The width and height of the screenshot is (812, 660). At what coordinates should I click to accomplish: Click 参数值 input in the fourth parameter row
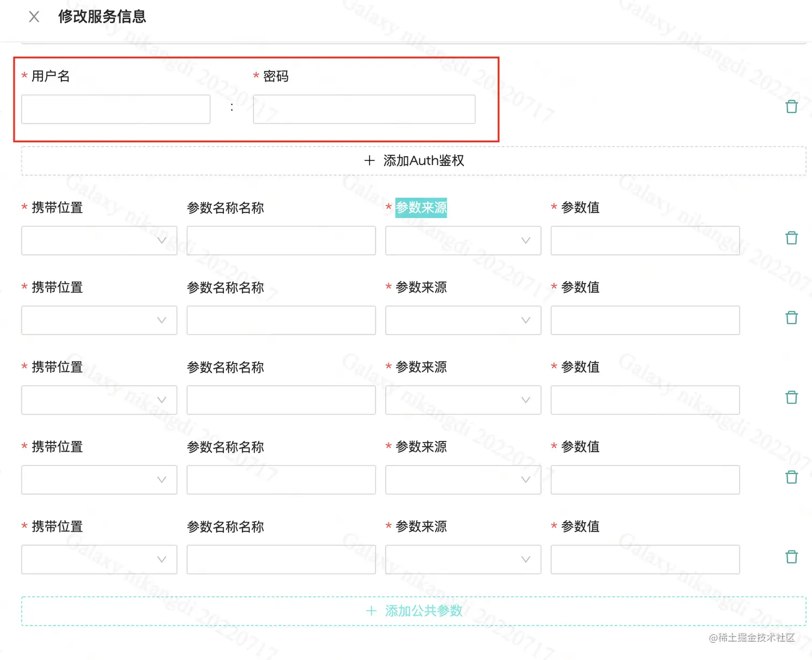point(645,480)
